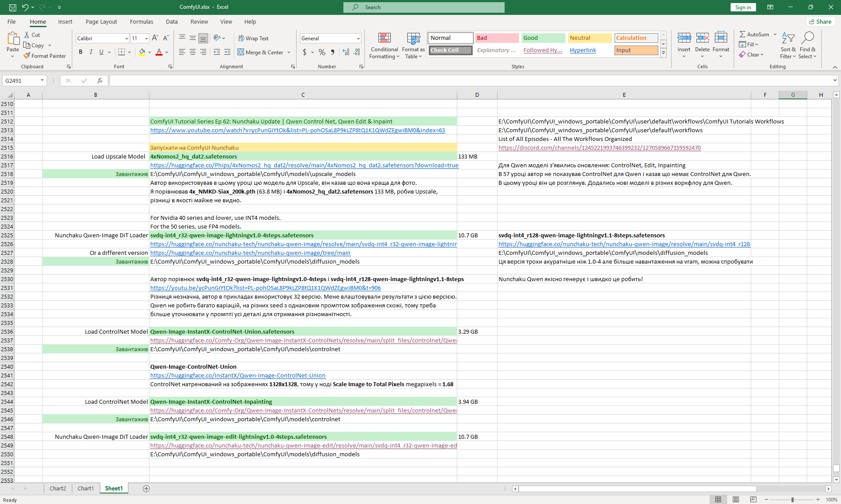
Task: Toggle Wrap Text on
Action: [253, 38]
